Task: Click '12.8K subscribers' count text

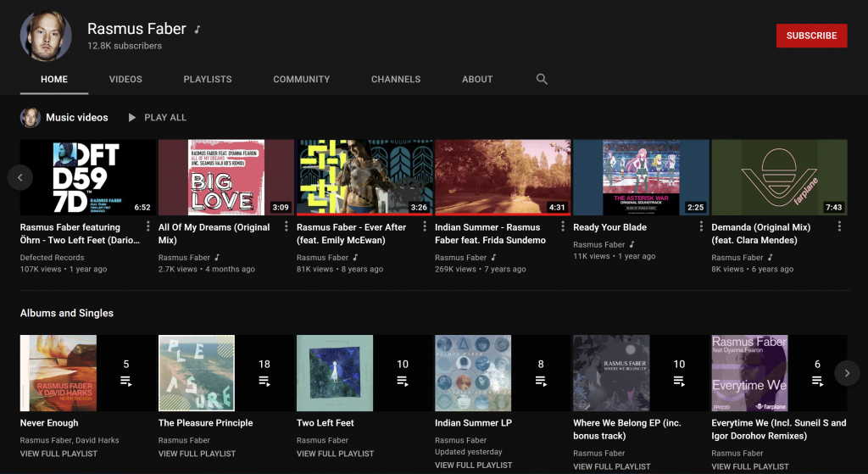Action: coord(125,46)
